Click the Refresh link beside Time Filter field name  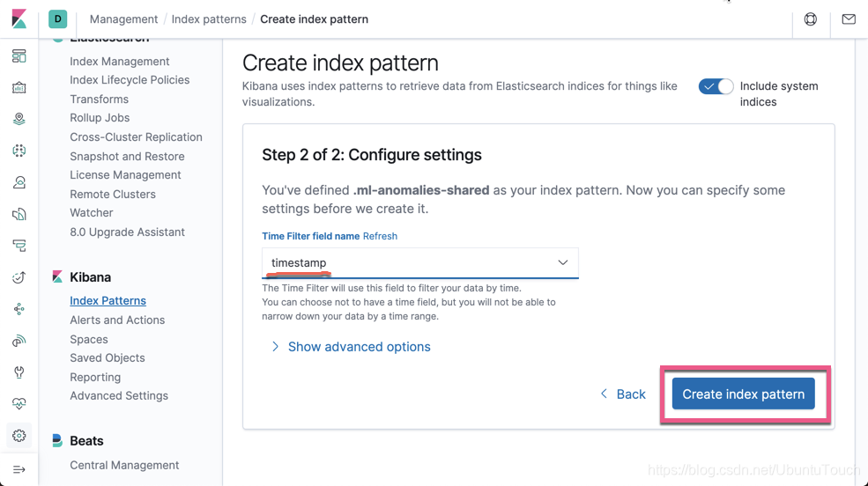[x=380, y=236]
